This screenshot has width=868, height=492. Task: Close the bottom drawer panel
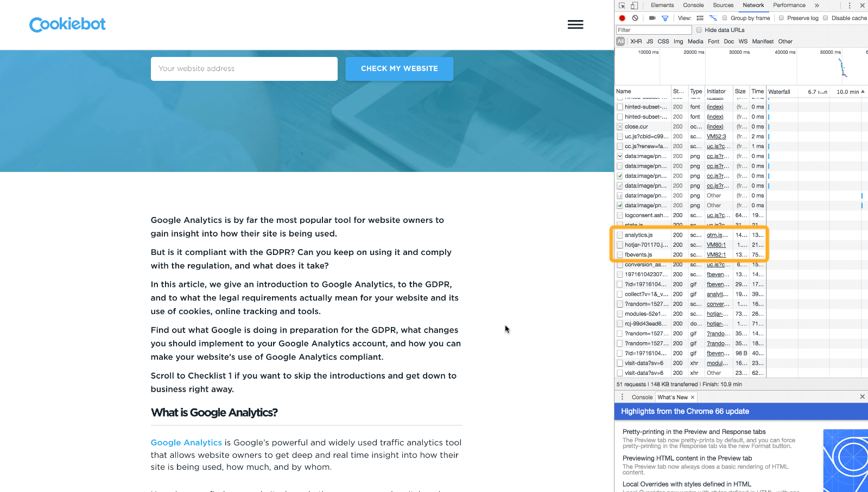click(862, 397)
